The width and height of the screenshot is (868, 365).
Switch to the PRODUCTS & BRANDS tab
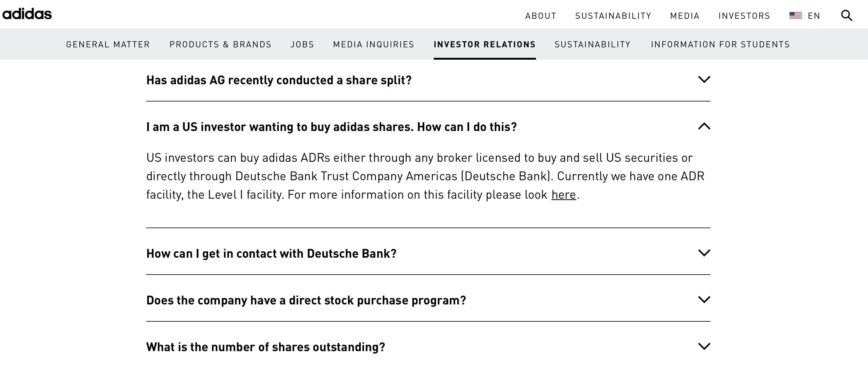pos(220,44)
